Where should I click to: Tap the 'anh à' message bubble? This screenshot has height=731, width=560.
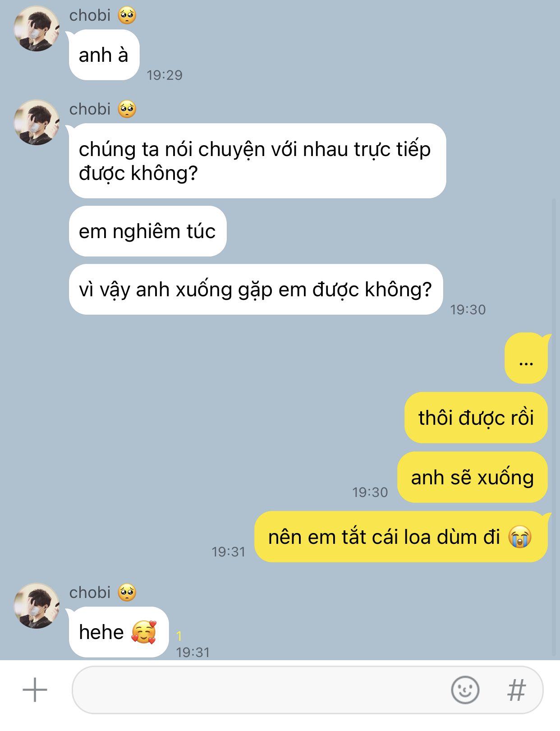(x=104, y=55)
